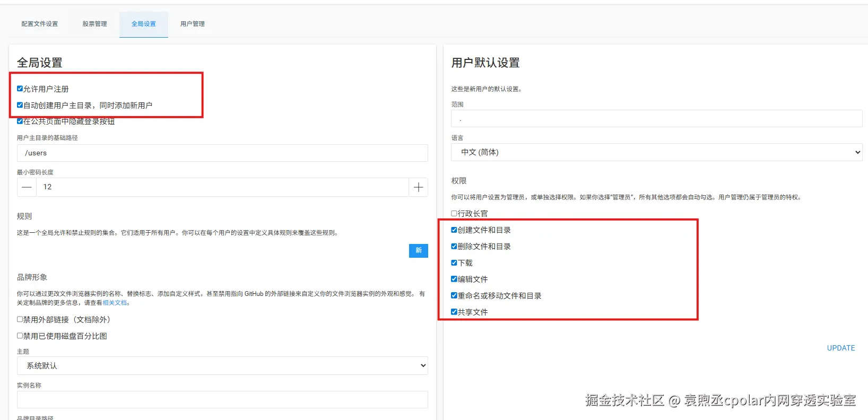Toggle 在公共页面中隐藏登录按钮 checkbox

click(20, 121)
